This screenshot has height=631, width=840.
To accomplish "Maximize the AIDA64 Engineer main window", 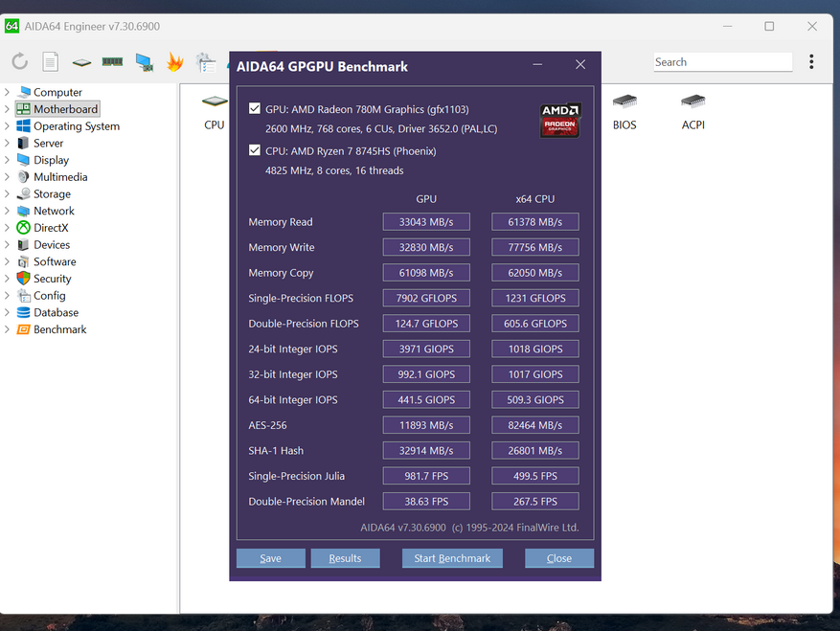I will [769, 26].
